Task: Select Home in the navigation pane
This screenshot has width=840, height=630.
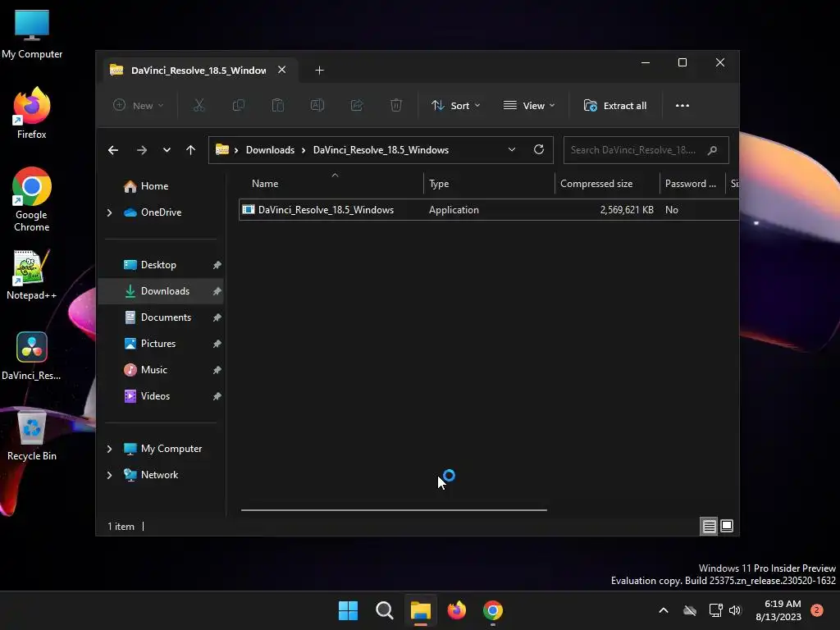Action: pos(154,186)
